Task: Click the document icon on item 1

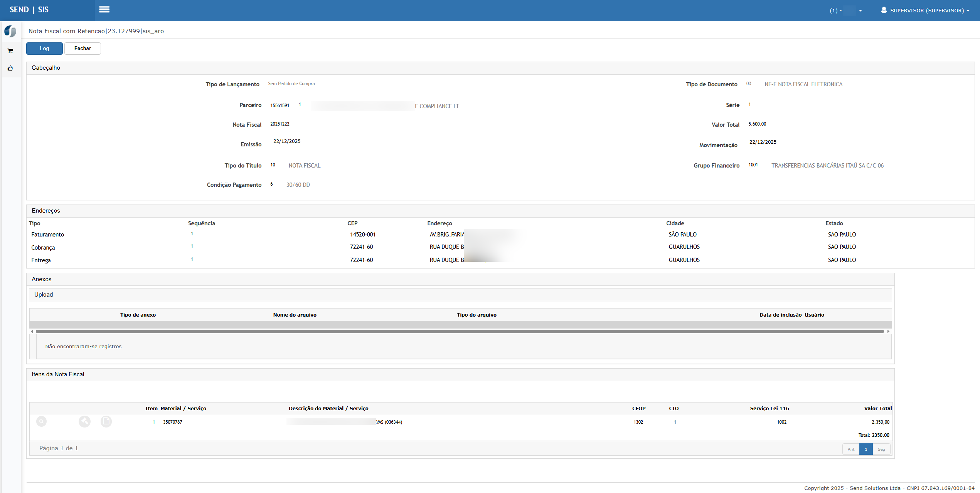Action: [x=106, y=422]
